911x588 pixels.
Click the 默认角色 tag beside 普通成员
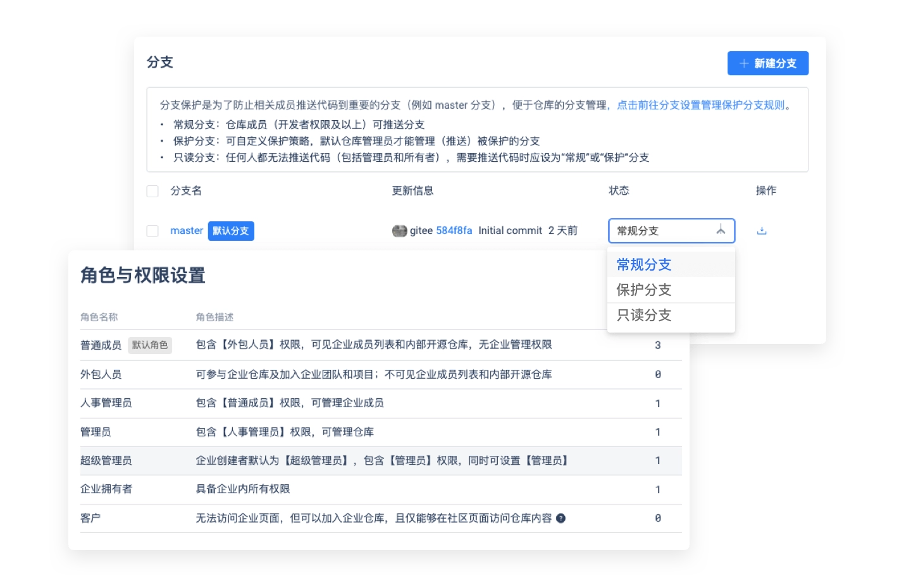pyautogui.click(x=150, y=345)
